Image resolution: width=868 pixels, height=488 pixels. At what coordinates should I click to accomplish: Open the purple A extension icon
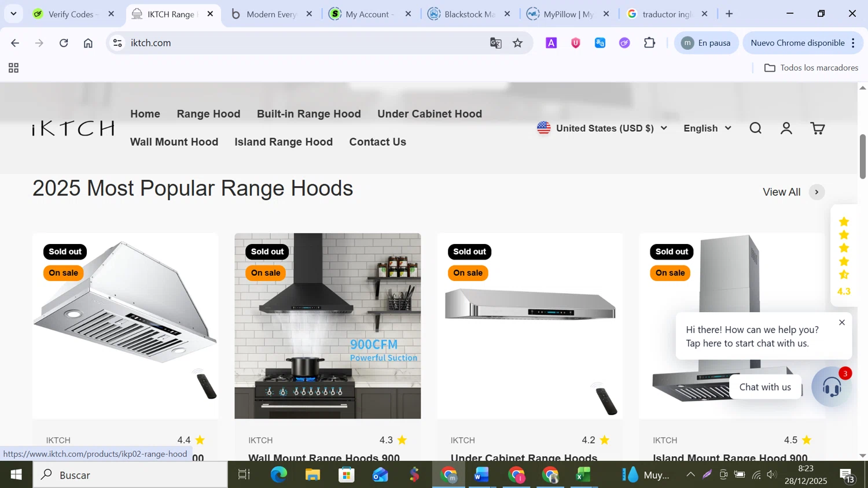(551, 43)
